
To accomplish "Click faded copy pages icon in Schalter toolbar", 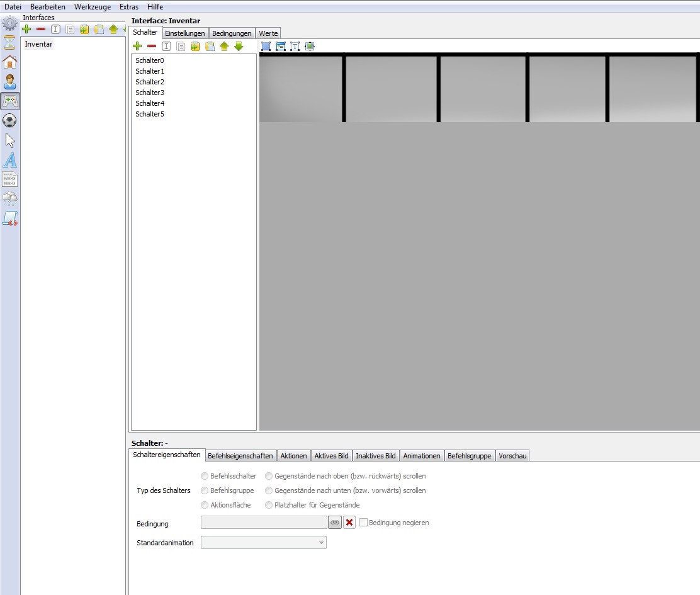I will 181,47.
